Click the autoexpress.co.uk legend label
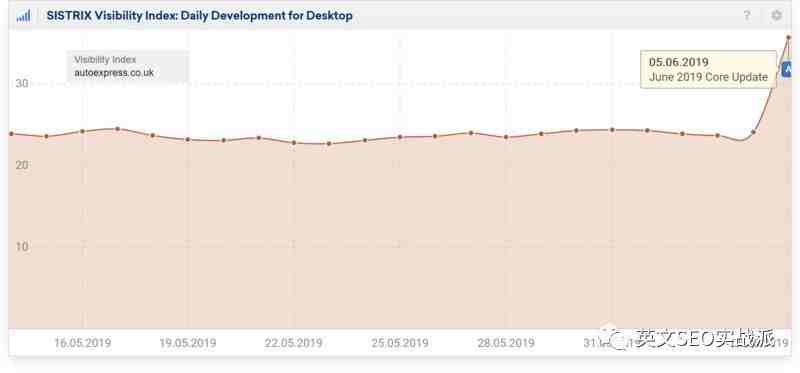 pyautogui.click(x=114, y=72)
